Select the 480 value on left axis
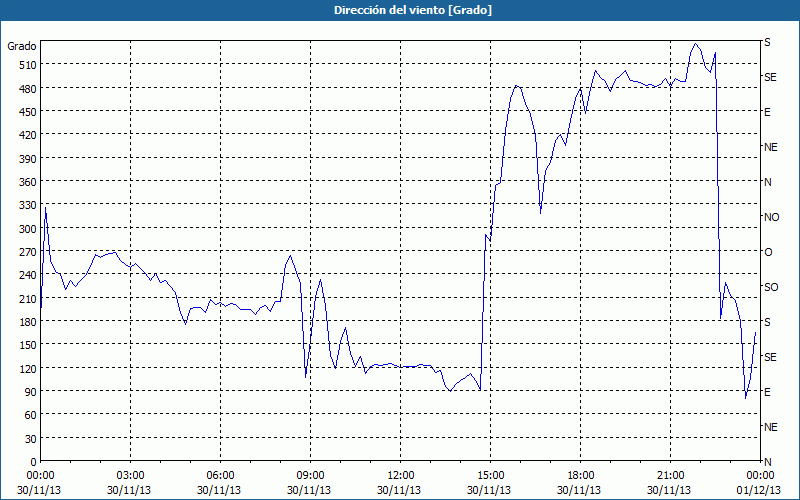This screenshot has width=800, height=500. point(28,89)
